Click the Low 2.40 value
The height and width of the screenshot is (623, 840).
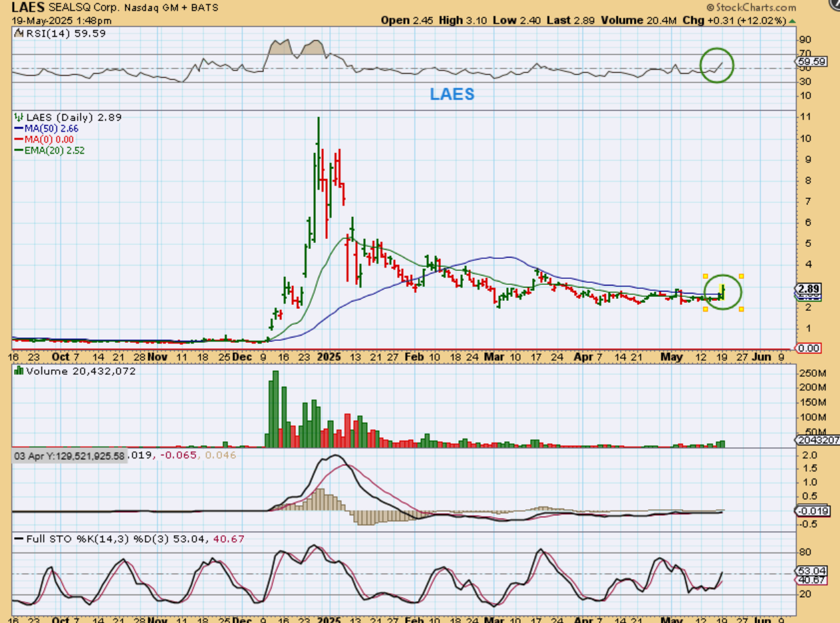[x=517, y=21]
